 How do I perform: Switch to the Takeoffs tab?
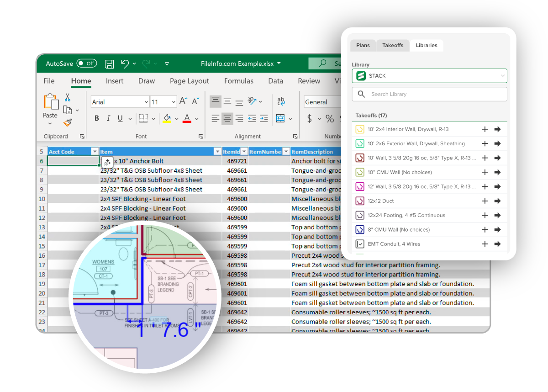pos(393,45)
